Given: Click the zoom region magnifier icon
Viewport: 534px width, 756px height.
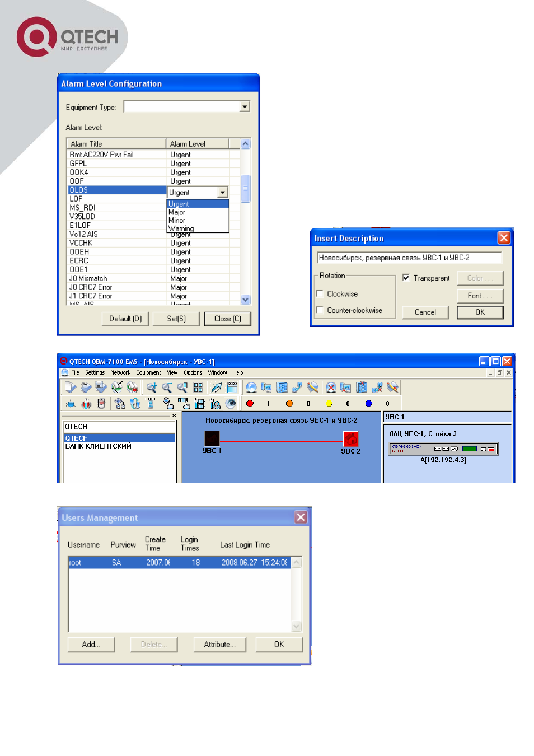Looking at the screenshot, I should pos(182,387).
